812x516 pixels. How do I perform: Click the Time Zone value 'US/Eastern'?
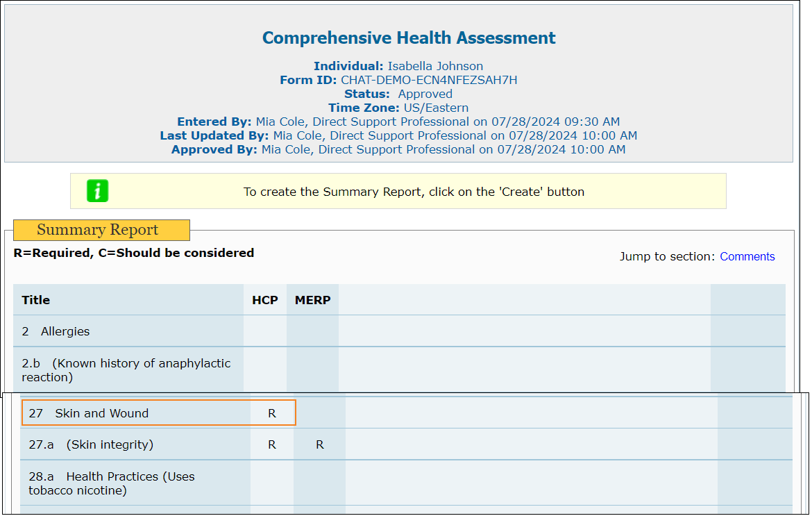436,108
